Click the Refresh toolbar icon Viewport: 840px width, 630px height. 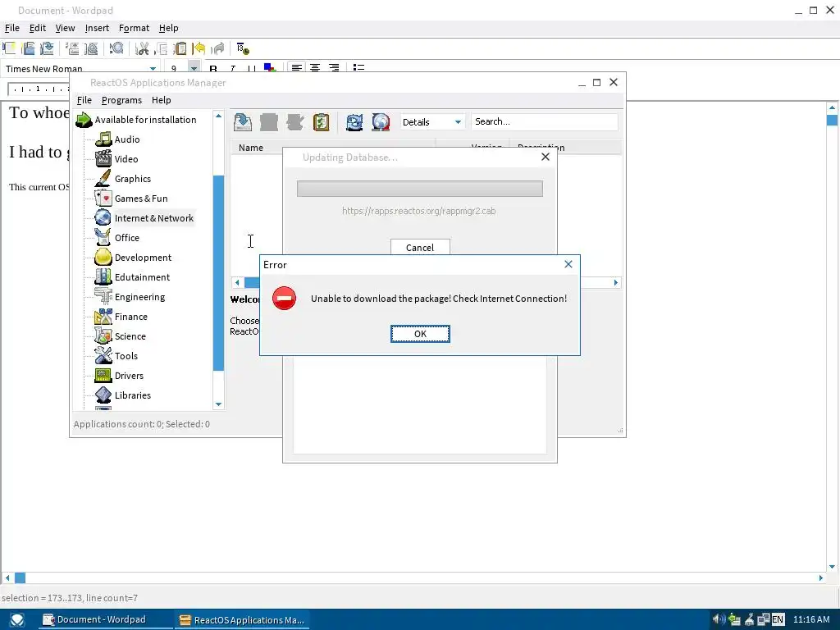click(354, 122)
